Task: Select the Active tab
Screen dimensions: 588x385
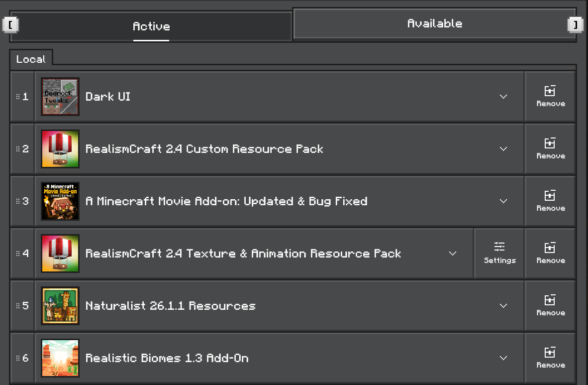Action: [151, 26]
